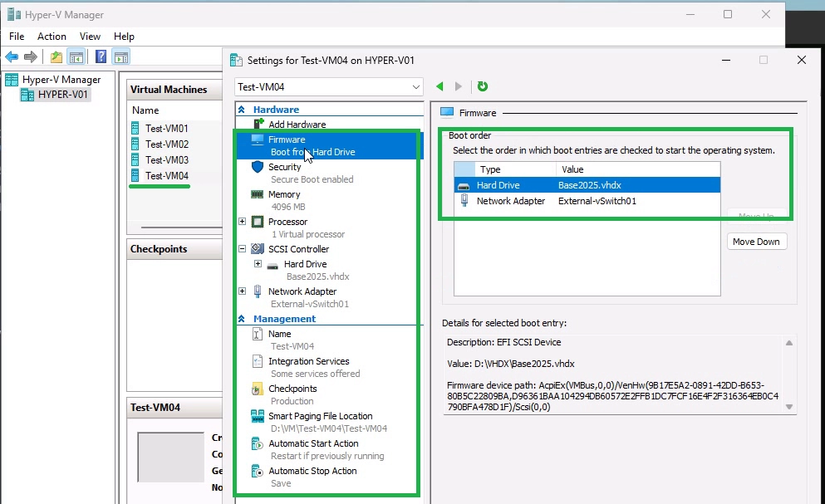The height and width of the screenshot is (504, 825).
Task: Minimize the Settings for Test-VM04 dialog
Action: (726, 60)
